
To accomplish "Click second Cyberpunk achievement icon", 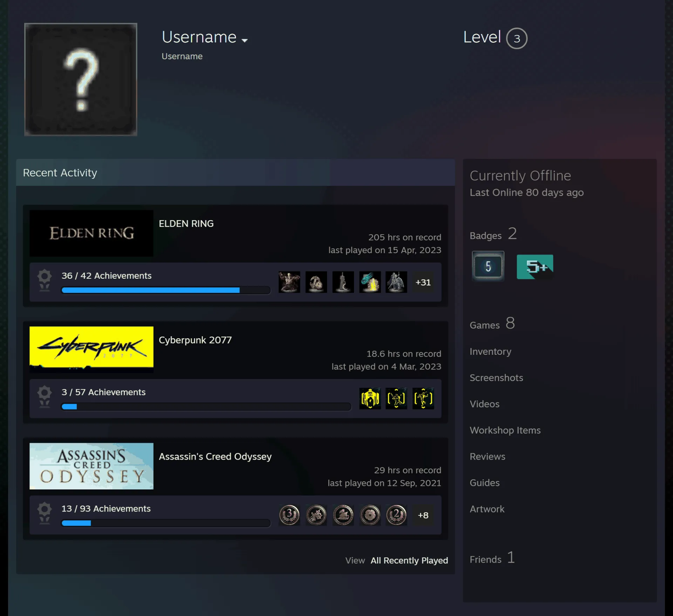I will (396, 398).
